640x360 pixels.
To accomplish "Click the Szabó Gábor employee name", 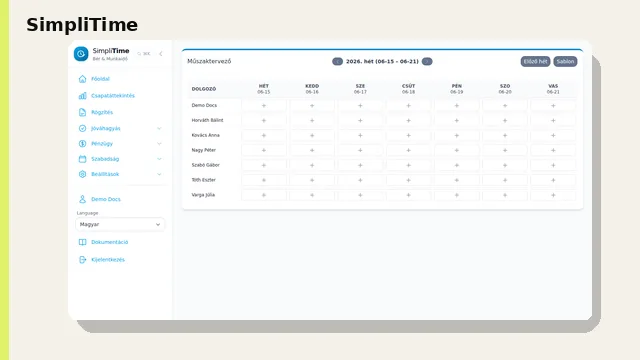I will click(x=206, y=165).
